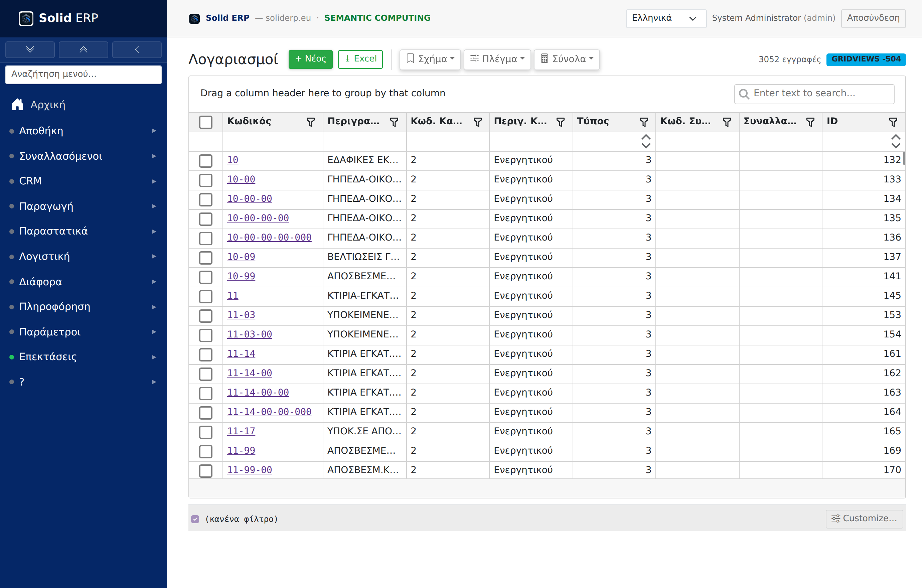Click the Solid ERP logo in sidebar
Screen dimensions: 922x588
point(26,18)
